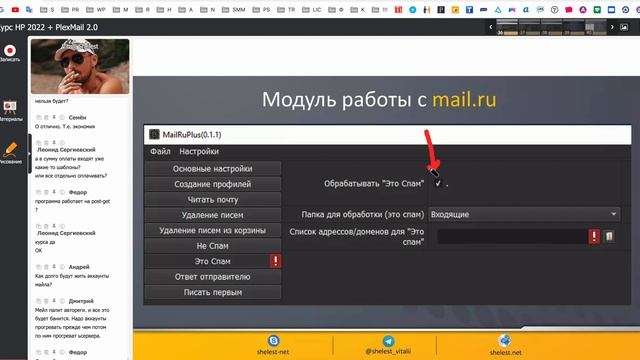Open the K bookmarks folder
Screen dimensions: 640x360
pyautogui.click(x=358, y=9)
